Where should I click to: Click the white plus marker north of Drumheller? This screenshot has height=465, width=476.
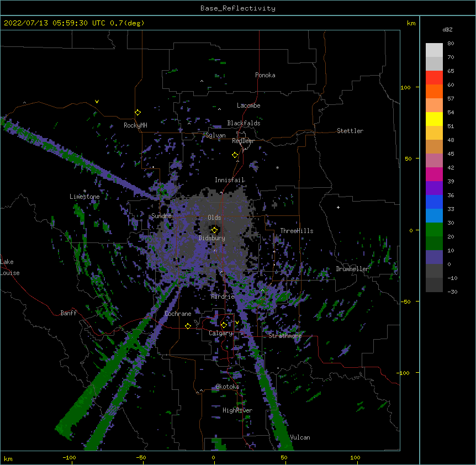338,207
